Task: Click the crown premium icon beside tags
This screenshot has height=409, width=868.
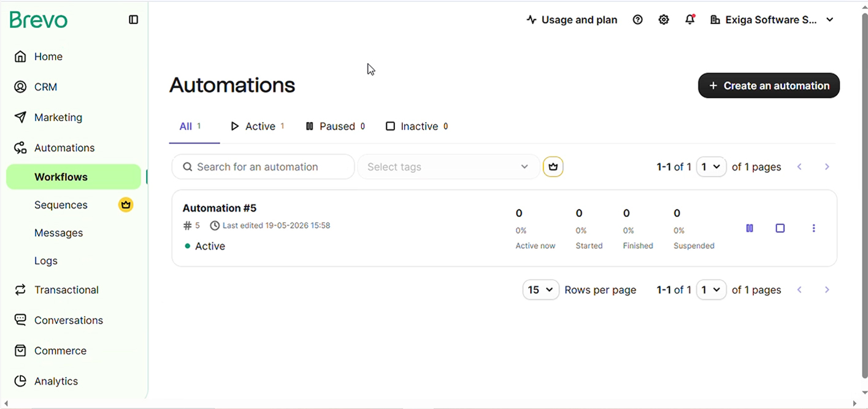Action: pyautogui.click(x=553, y=167)
